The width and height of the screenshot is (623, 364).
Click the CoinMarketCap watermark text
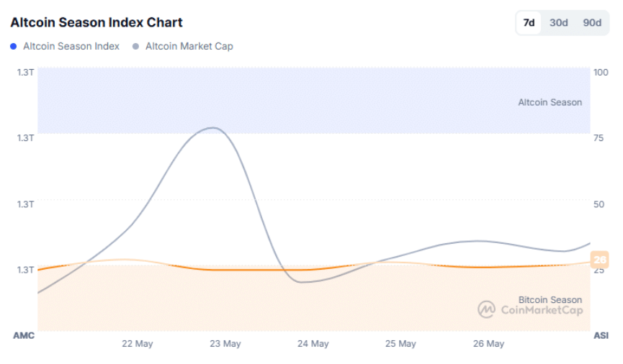(540, 310)
